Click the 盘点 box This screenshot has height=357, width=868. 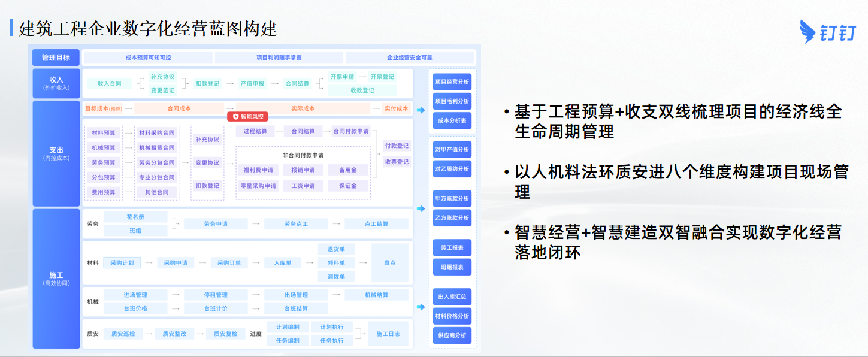[x=389, y=263]
